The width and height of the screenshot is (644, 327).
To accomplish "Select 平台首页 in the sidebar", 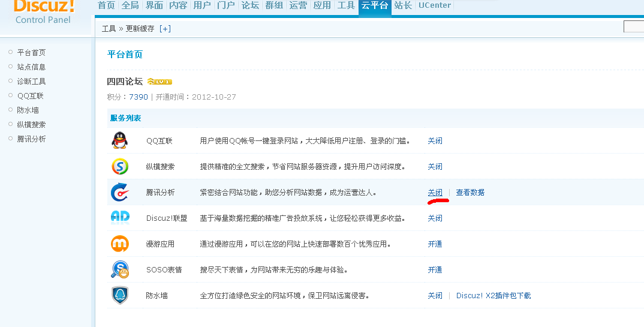I will tap(31, 53).
